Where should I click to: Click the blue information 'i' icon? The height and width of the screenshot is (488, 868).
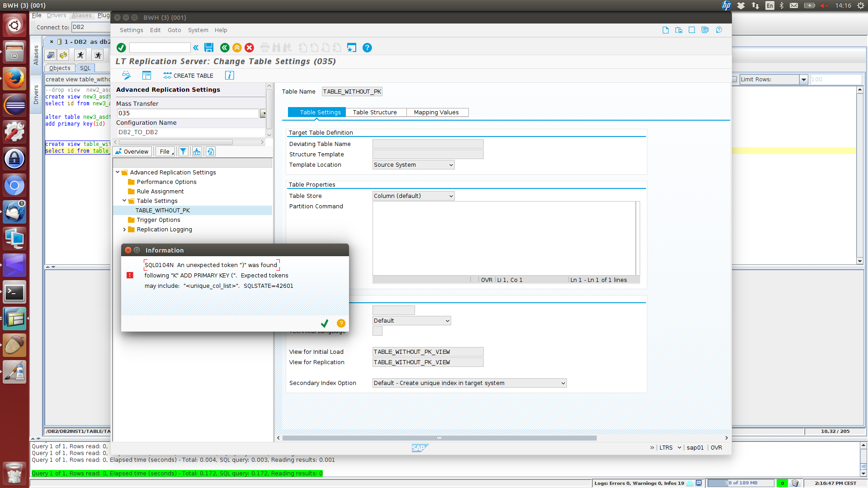[230, 75]
